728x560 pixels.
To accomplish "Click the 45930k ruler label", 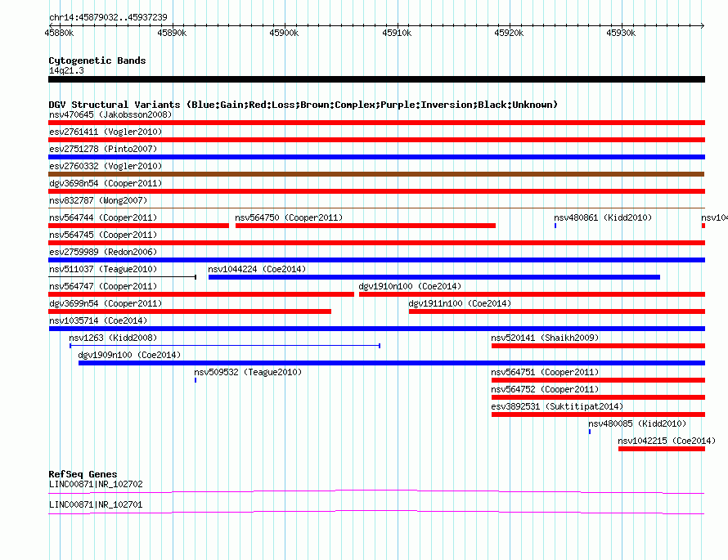I will click(x=621, y=33).
